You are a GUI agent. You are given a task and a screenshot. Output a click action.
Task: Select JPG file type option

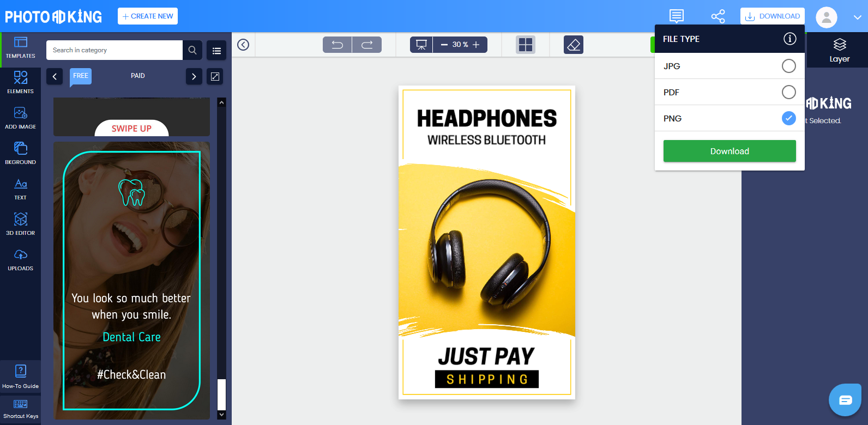coord(788,66)
